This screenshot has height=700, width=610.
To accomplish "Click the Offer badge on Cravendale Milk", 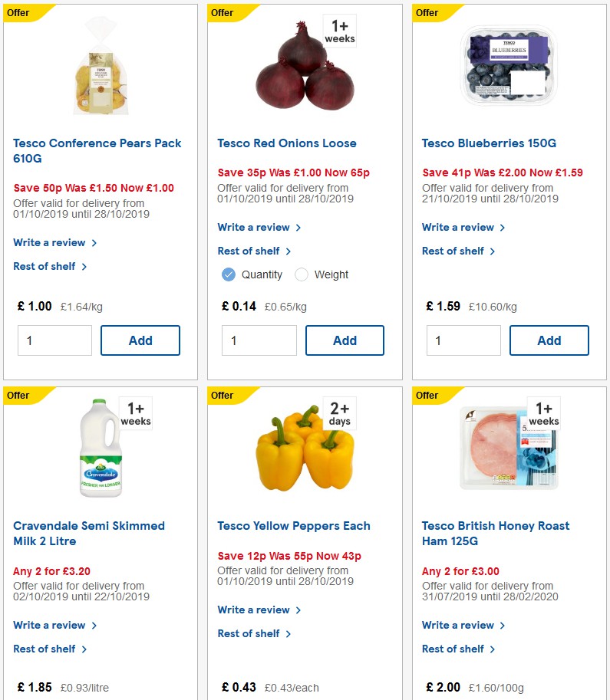I will [21, 396].
